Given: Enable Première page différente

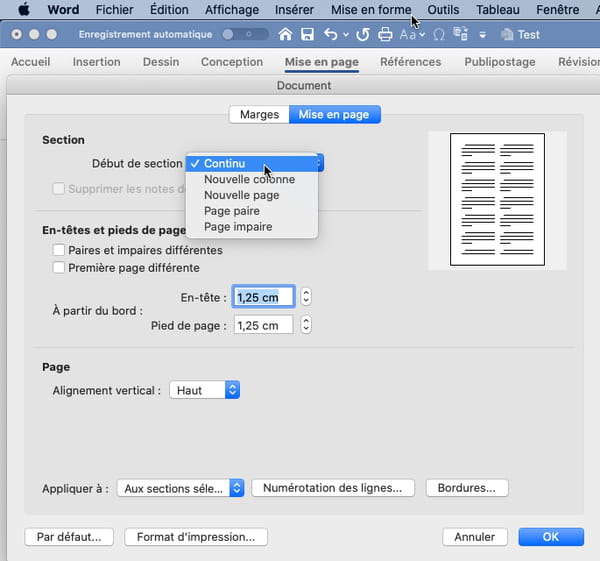Looking at the screenshot, I should click(59, 267).
